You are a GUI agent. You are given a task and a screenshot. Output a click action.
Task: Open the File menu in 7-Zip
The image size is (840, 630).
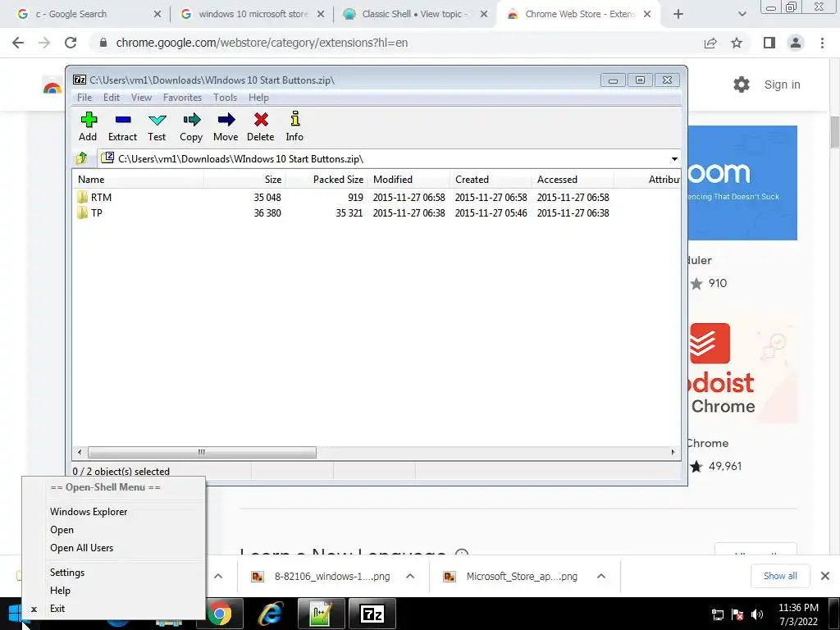coord(84,98)
